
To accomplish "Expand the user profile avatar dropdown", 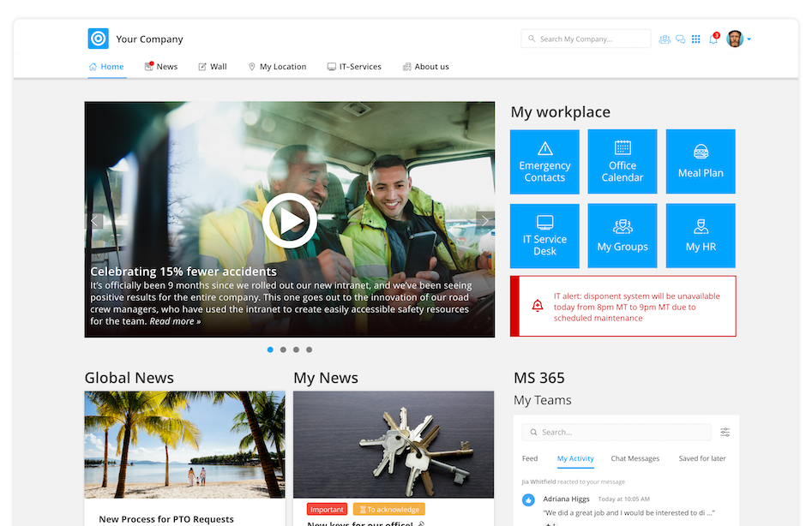I will (738, 39).
